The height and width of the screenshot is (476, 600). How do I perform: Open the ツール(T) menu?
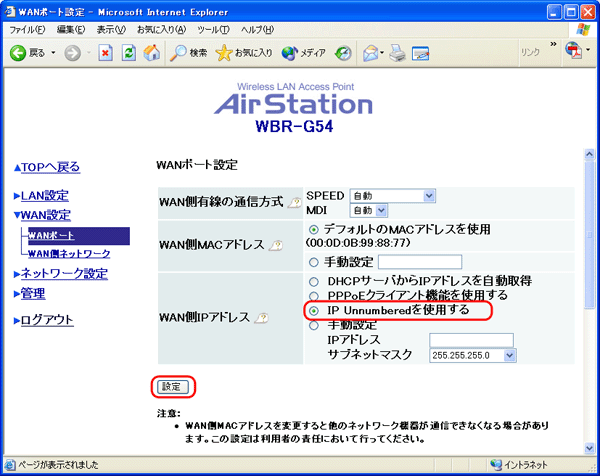213,29
